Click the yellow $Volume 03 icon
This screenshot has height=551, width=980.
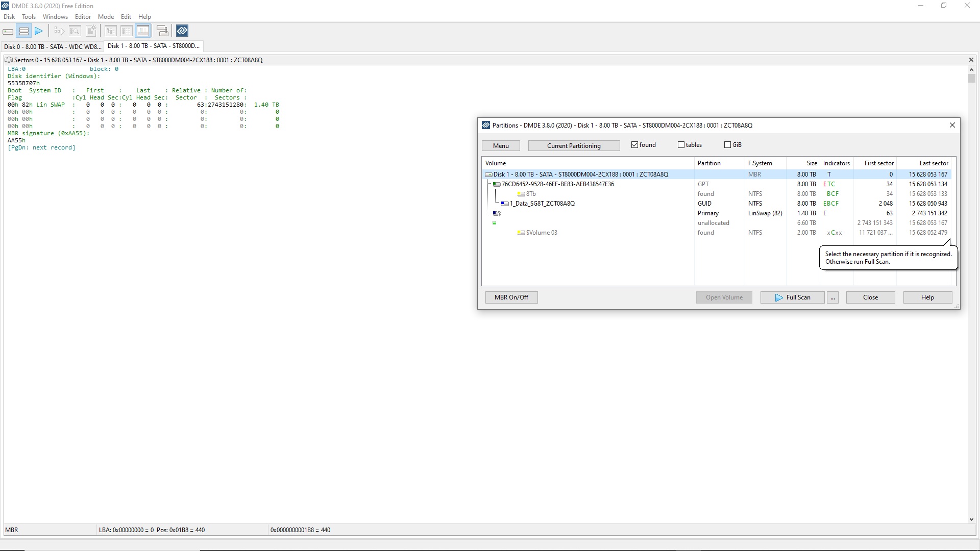(521, 233)
